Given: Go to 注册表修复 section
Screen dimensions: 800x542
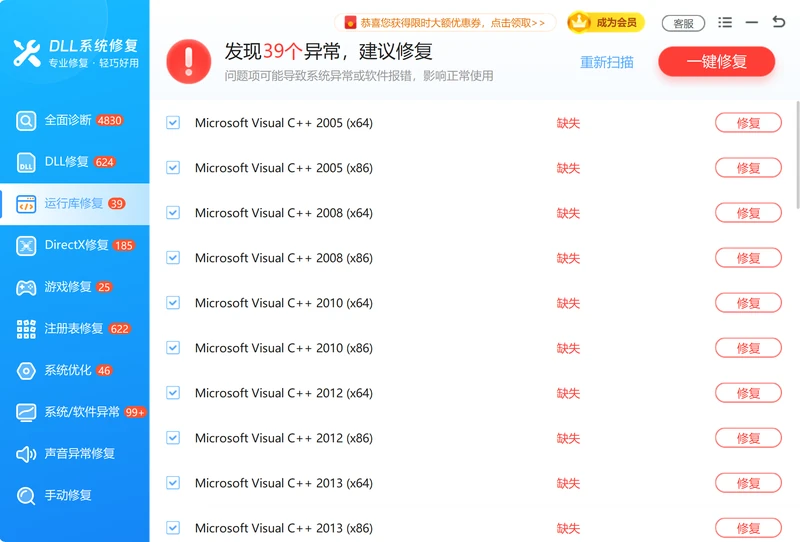Looking at the screenshot, I should click(74, 329).
